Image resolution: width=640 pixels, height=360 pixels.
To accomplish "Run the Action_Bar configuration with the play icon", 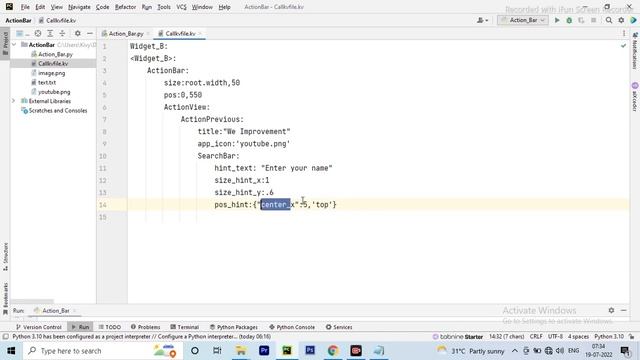I will (x=557, y=20).
